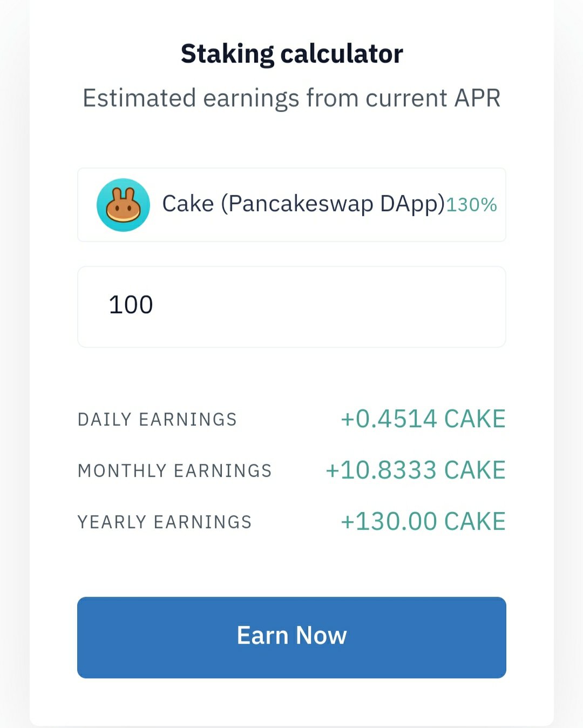Click the CAKE unit in the yearly value
This screenshot has height=728, width=583.
[474, 522]
